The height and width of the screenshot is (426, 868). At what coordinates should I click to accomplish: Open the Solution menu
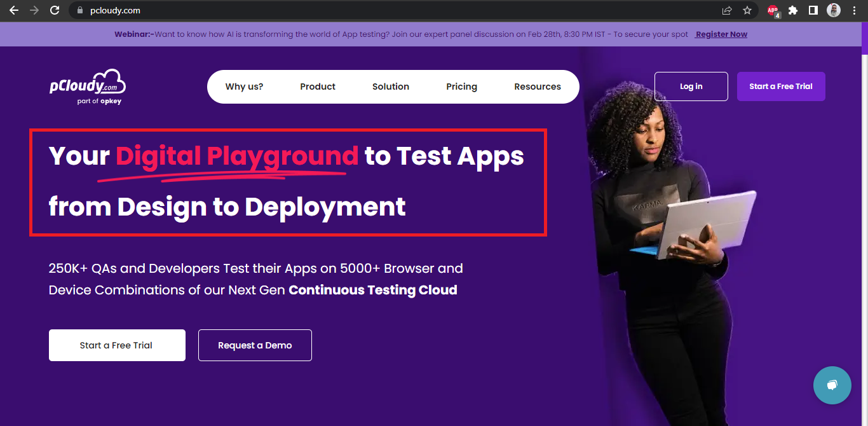391,86
